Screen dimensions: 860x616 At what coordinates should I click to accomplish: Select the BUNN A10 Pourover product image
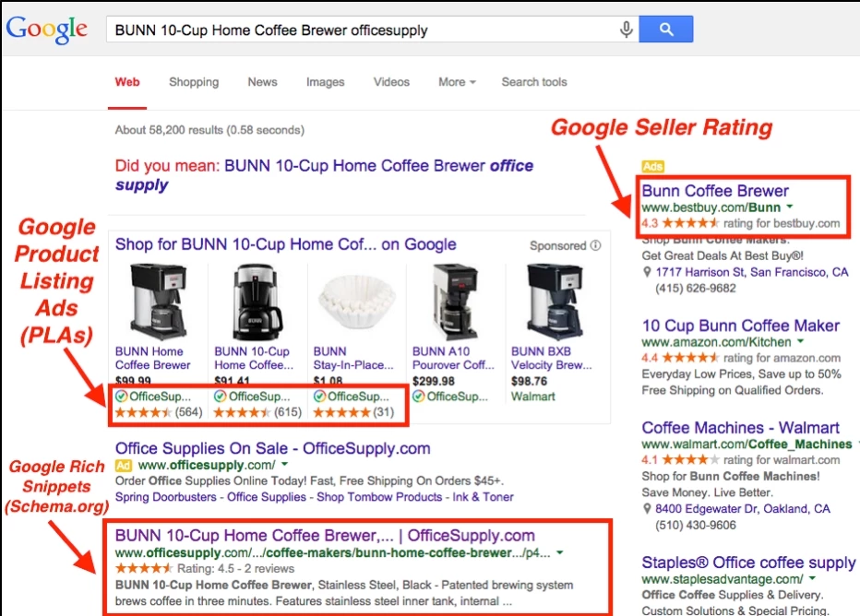(454, 302)
